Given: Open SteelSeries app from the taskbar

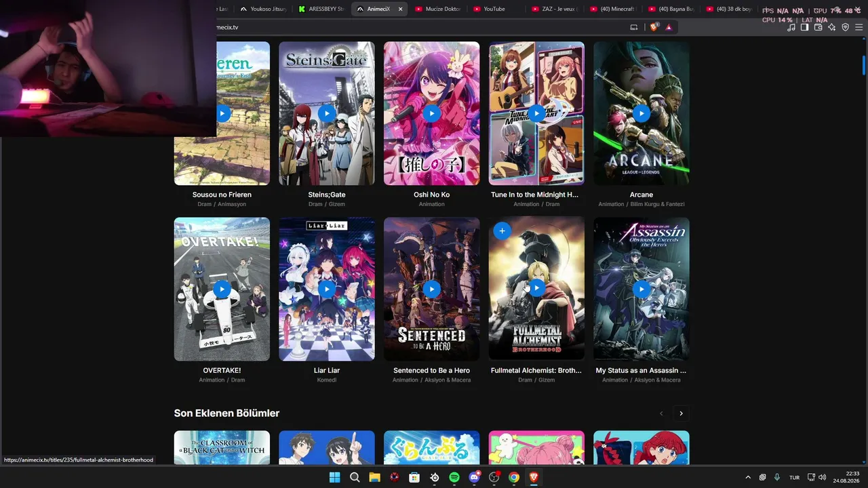Looking at the screenshot, I should tap(435, 477).
